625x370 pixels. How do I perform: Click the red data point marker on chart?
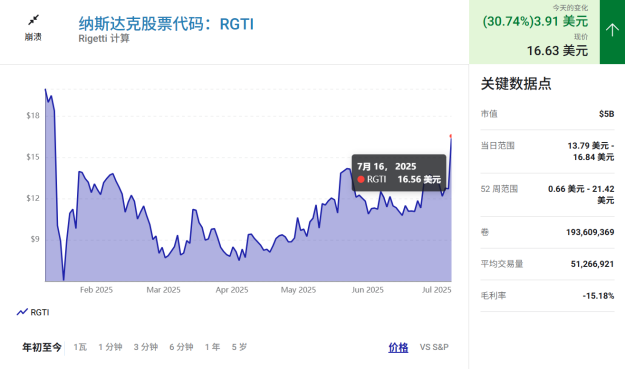(x=451, y=136)
